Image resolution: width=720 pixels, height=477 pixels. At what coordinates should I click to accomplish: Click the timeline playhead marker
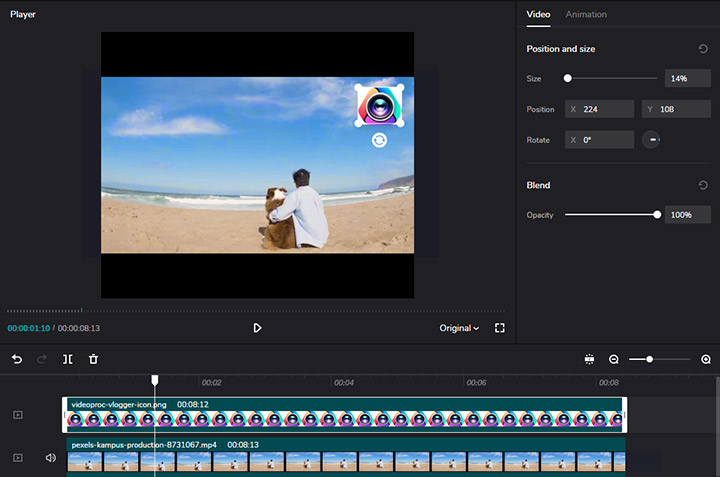(x=155, y=380)
